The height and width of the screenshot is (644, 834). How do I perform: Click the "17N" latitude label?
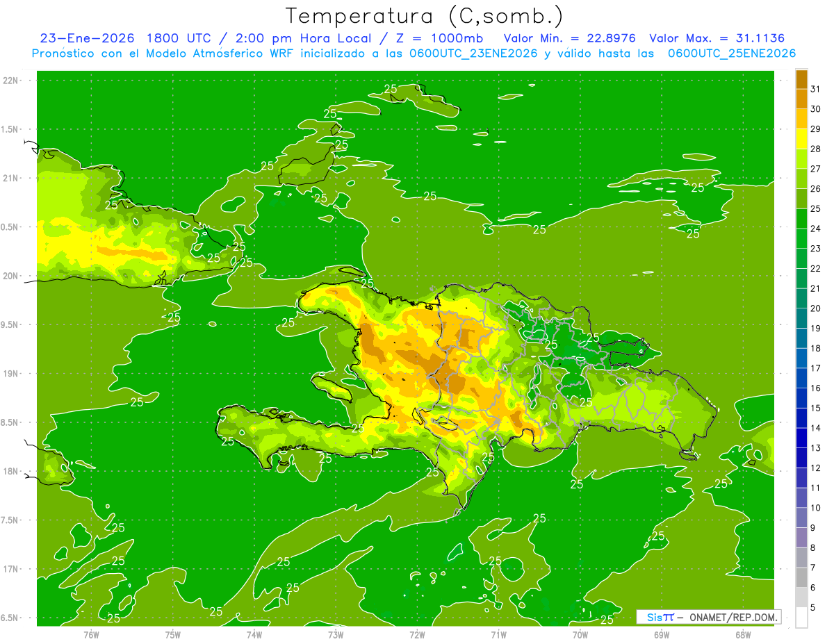point(10,569)
